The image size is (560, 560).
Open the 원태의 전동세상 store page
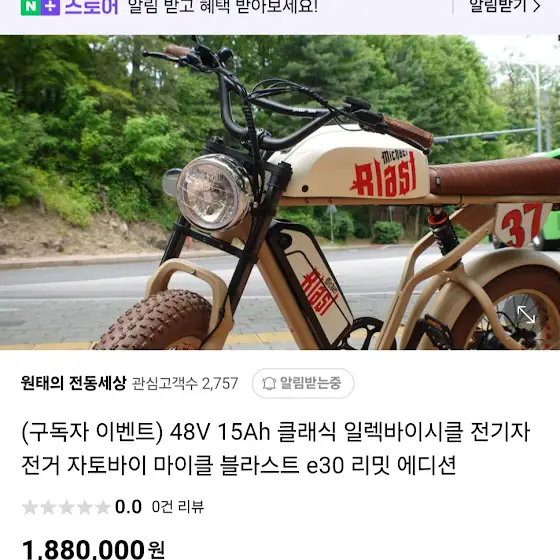coord(74,383)
